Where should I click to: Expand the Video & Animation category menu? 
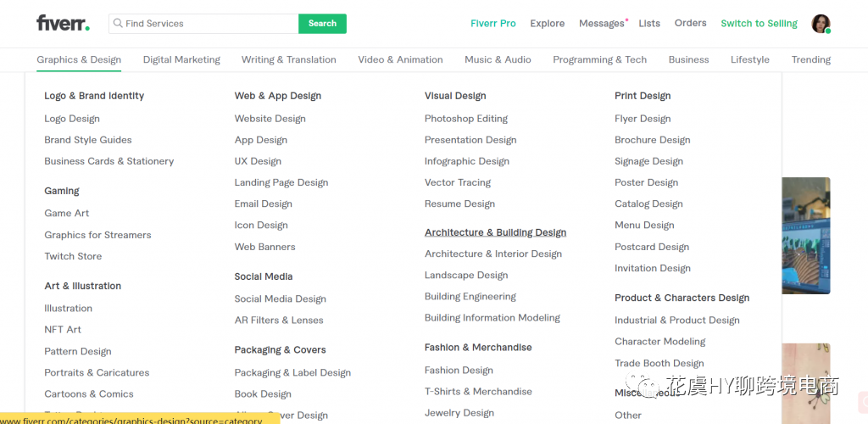[x=400, y=59]
